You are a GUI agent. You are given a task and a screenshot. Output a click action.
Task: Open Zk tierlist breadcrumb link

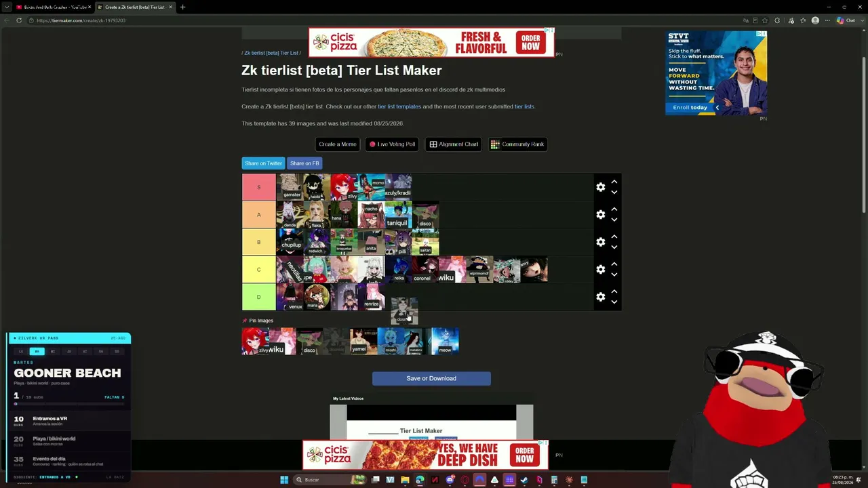click(x=271, y=53)
